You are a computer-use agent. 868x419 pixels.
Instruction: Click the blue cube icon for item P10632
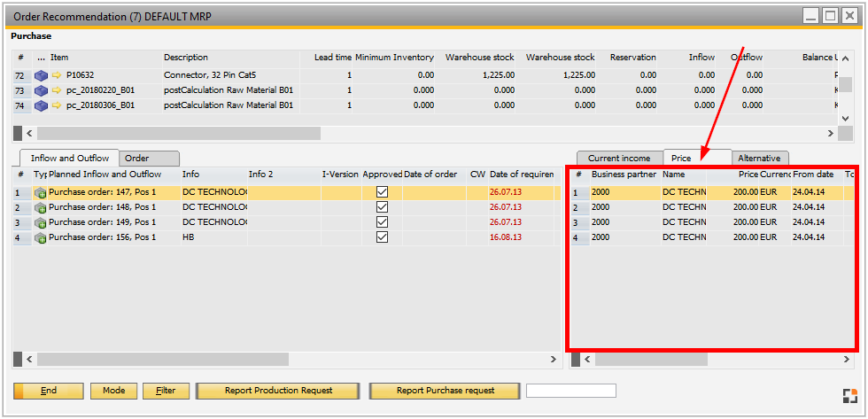click(x=41, y=75)
